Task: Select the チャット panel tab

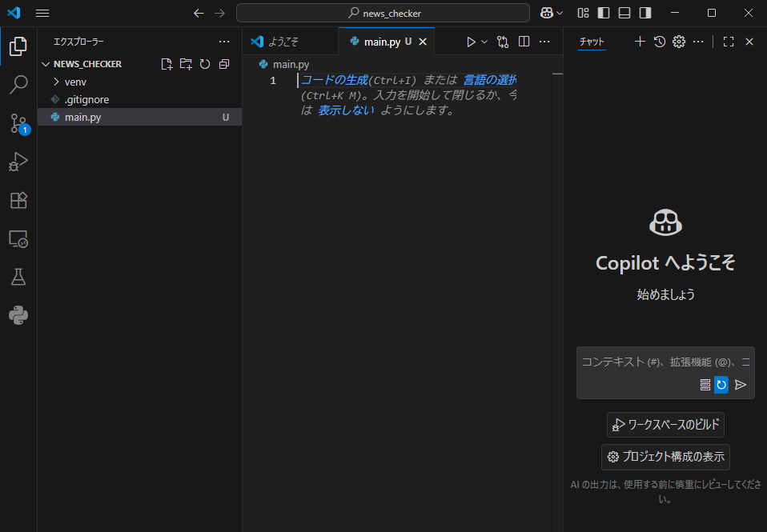Action: [592, 42]
